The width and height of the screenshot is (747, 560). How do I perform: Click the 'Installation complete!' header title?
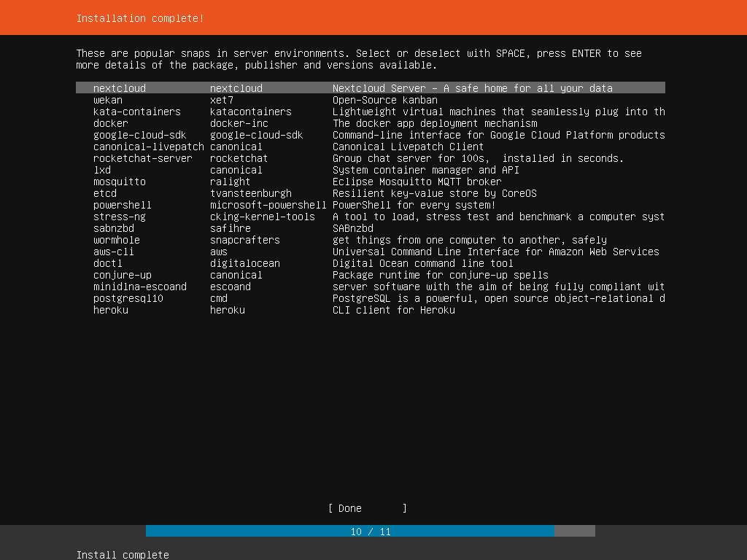pos(140,18)
